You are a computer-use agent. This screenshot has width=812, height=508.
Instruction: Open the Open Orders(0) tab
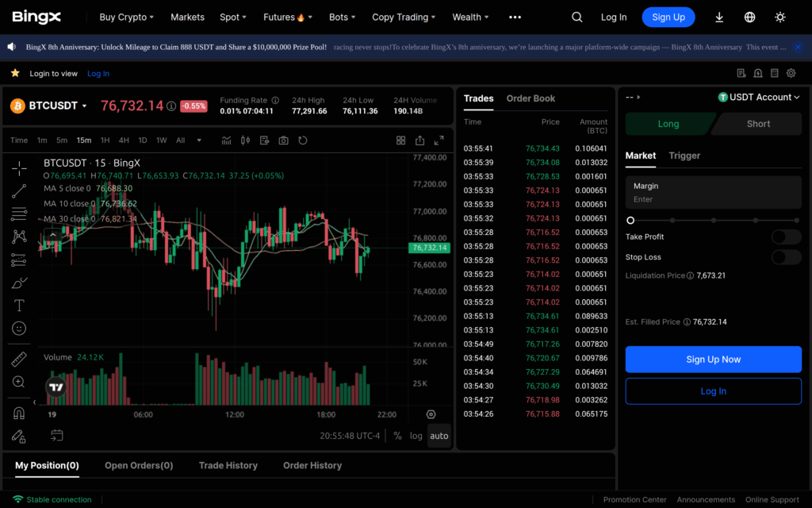pyautogui.click(x=139, y=465)
